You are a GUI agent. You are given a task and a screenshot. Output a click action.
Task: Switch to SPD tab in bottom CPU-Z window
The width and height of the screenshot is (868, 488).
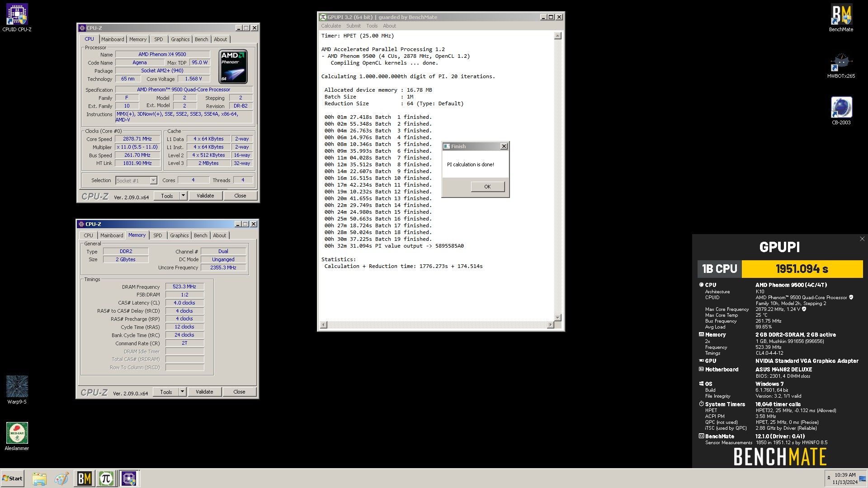click(158, 235)
